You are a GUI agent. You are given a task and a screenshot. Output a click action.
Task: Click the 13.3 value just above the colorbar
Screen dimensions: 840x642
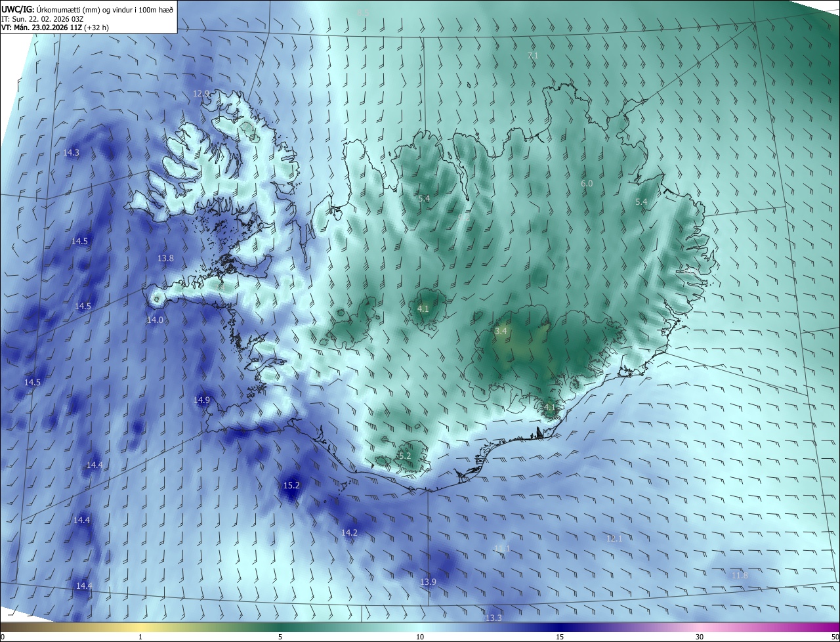[493, 618]
